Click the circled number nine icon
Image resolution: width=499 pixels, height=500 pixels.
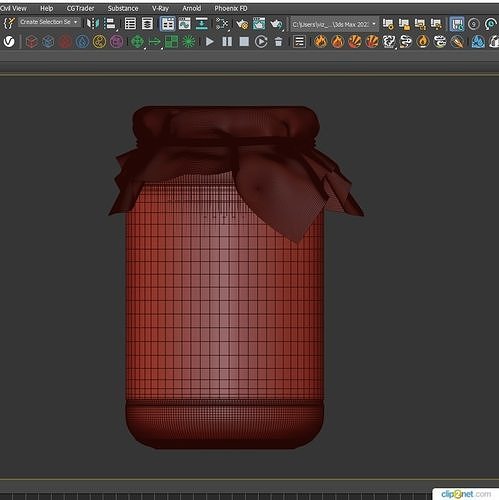point(474,24)
